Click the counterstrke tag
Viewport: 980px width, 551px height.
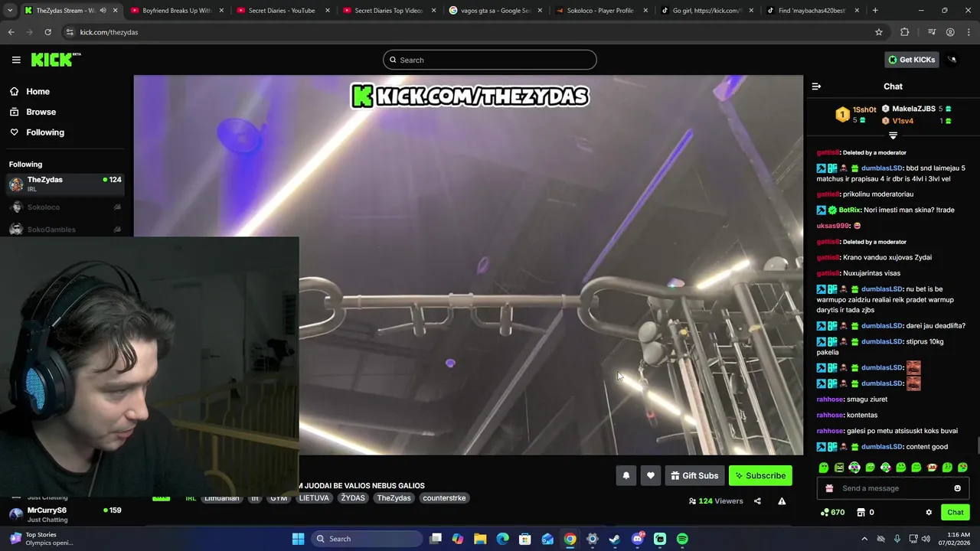pos(444,498)
